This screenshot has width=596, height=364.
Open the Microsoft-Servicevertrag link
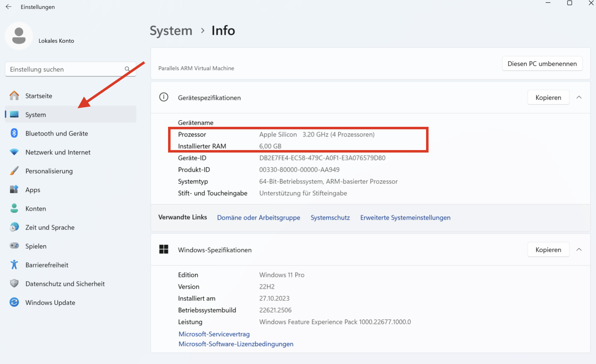pos(214,334)
